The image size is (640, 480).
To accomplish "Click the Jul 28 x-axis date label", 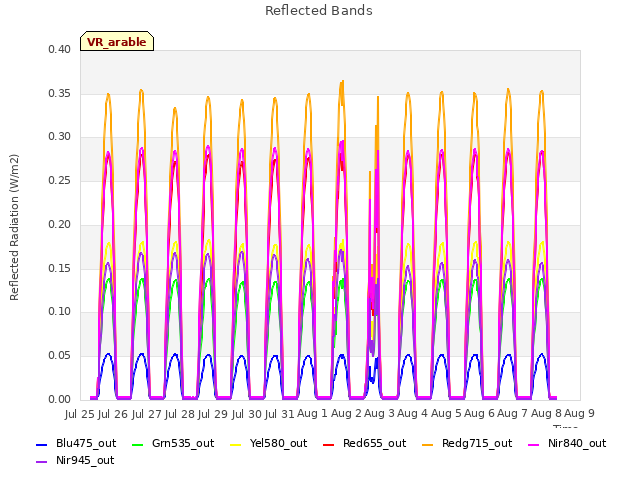I will coord(180,414).
